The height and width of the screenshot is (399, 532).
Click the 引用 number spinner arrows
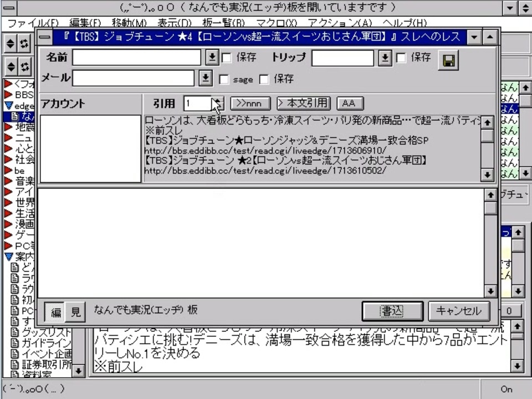tap(218, 104)
